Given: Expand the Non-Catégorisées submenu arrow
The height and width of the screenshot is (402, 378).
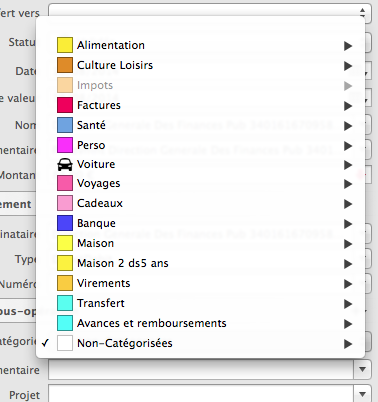Looking at the screenshot, I should (x=348, y=344).
